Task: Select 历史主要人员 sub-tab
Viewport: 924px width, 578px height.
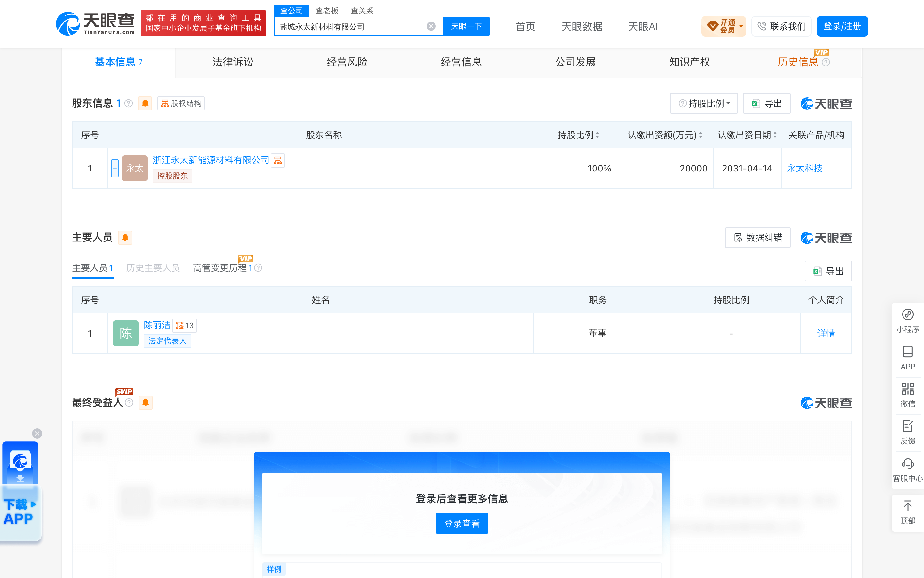Action: point(153,268)
